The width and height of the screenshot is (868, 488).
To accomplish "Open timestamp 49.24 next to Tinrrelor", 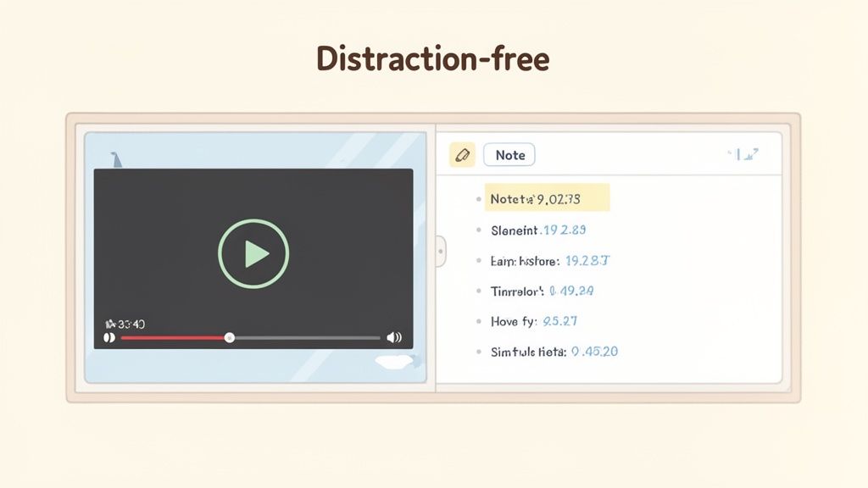I will (571, 291).
